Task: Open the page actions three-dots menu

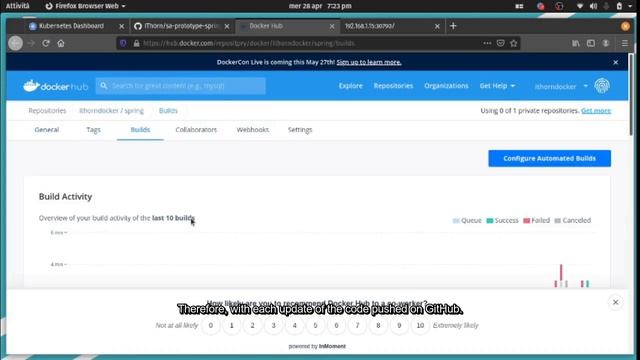Action: [487, 43]
